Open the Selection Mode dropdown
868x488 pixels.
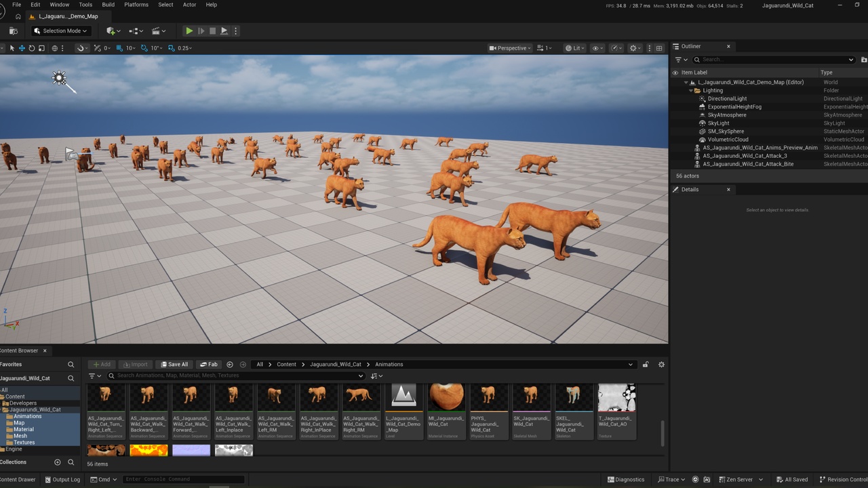click(x=60, y=30)
